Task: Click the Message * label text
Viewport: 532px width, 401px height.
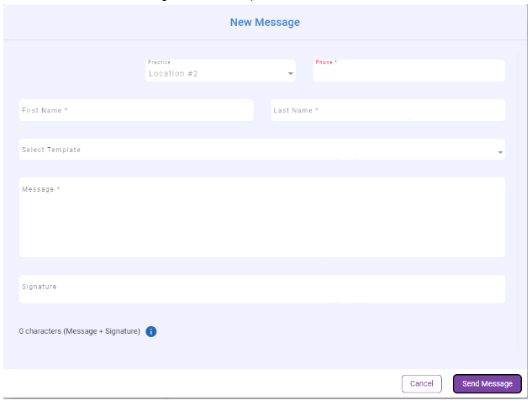Action: point(41,189)
